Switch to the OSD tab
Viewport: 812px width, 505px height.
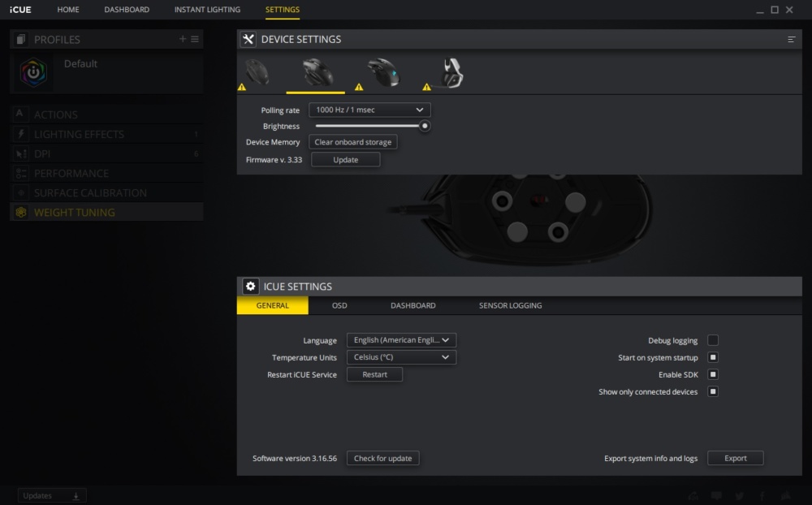339,305
